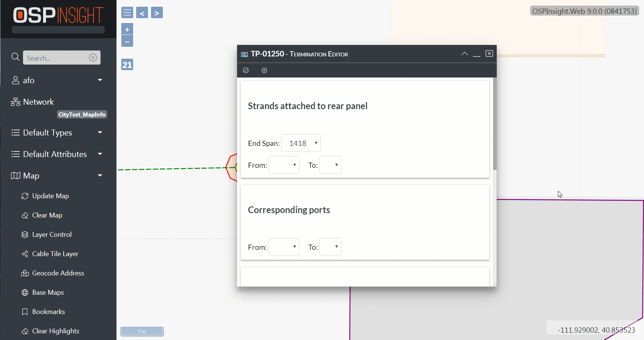Clear the search field
This screenshot has height=340, width=644.
coord(93,58)
